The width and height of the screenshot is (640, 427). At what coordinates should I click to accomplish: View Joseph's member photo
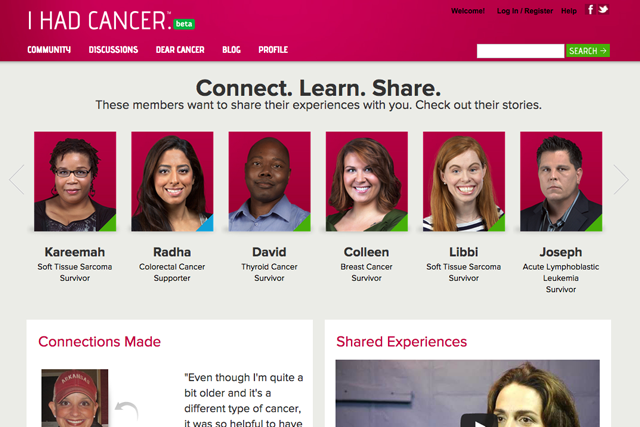[561, 181]
